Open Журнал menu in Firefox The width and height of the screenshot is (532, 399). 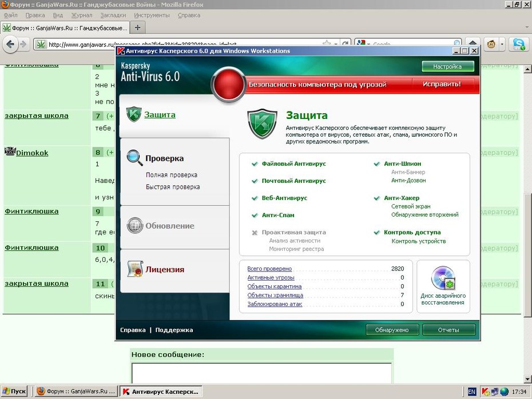pos(82,15)
